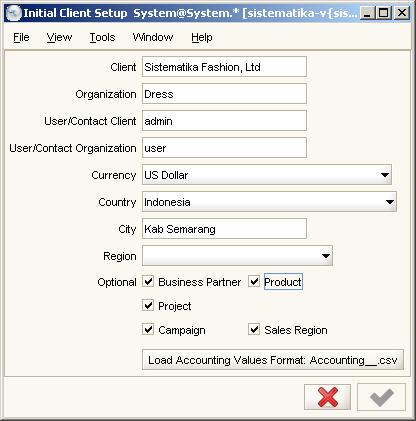Uncheck the Sales Region option
Screen dimensions: 416x421
[254, 330]
